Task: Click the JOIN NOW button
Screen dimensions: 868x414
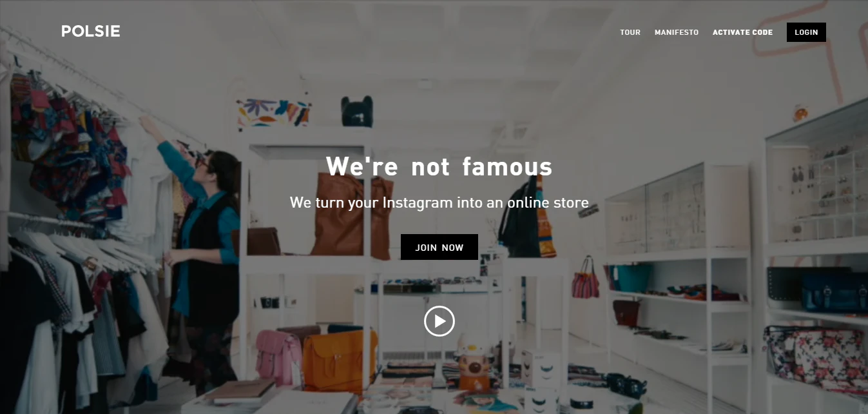Action: click(x=439, y=247)
